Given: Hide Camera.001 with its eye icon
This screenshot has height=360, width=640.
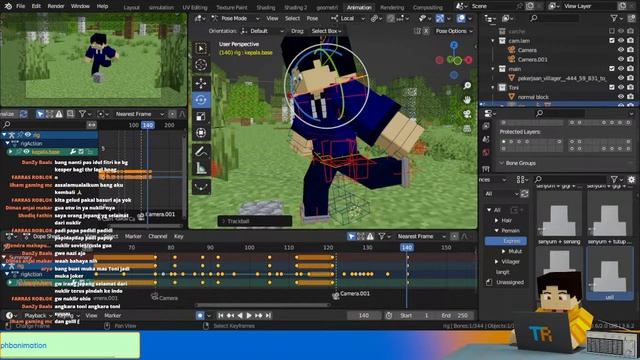Looking at the screenshot, I should tap(621, 59).
